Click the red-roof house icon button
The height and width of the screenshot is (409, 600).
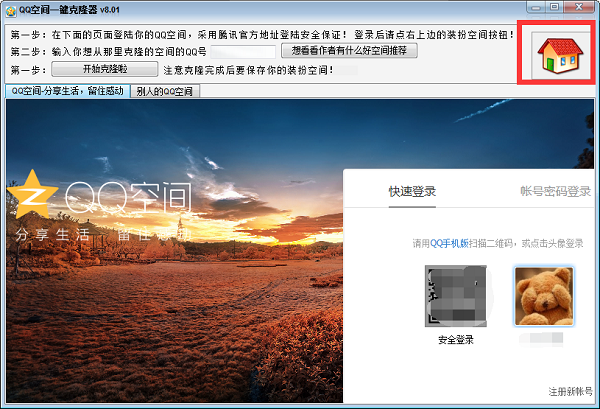(561, 55)
